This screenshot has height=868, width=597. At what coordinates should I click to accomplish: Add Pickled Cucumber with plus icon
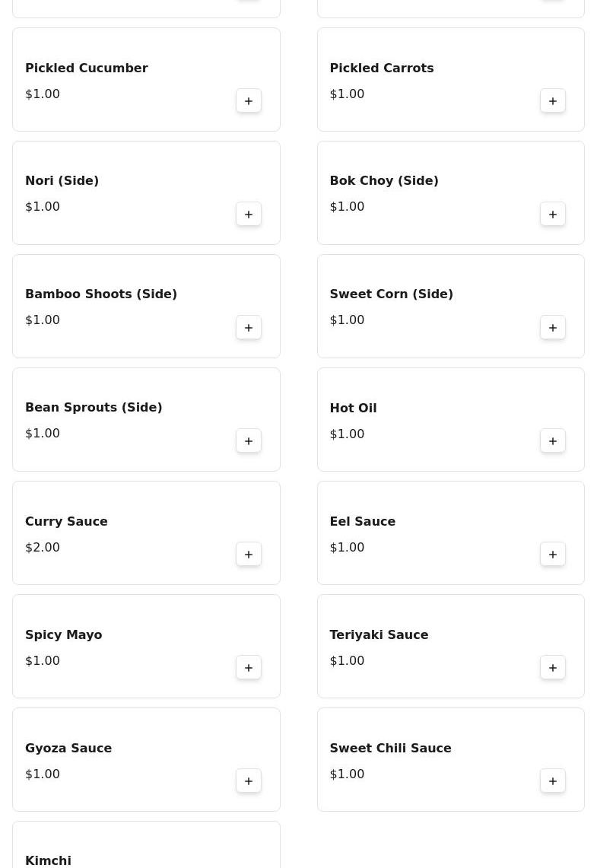249,101
